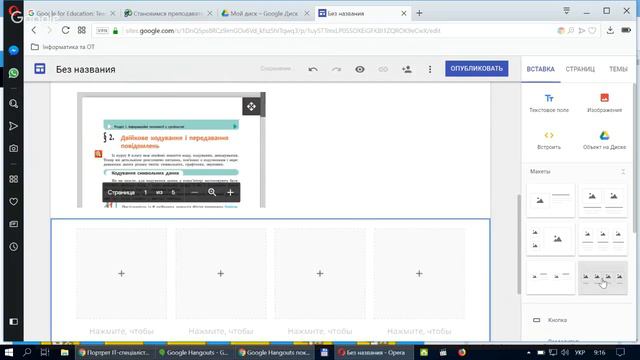Click the copy link chain icon
The width and height of the screenshot is (640, 360).
click(383, 69)
